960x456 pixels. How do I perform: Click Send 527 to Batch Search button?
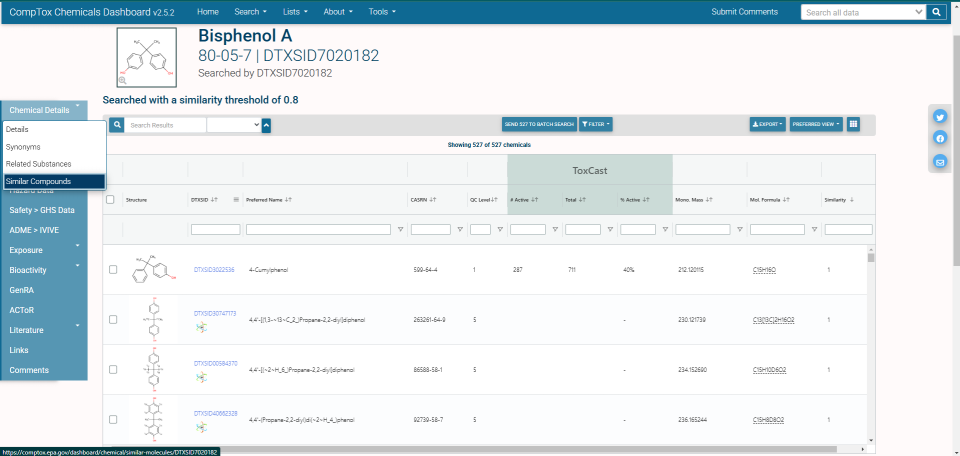coord(539,124)
